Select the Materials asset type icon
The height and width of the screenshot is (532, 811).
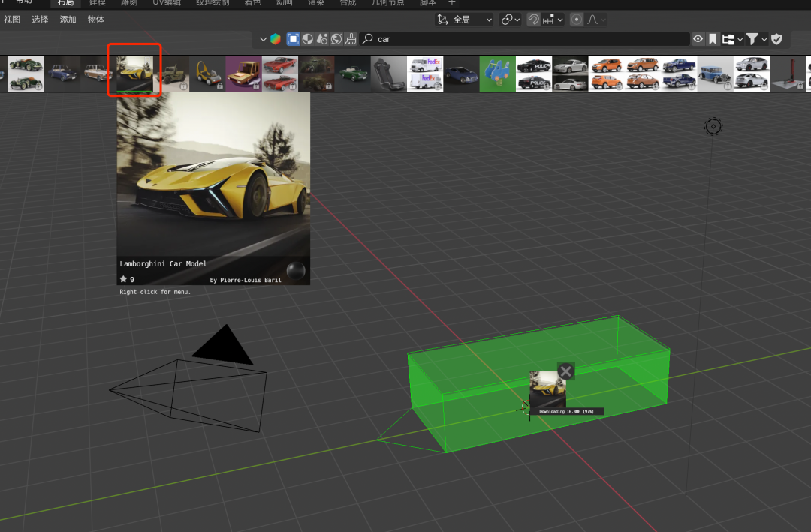click(x=307, y=39)
